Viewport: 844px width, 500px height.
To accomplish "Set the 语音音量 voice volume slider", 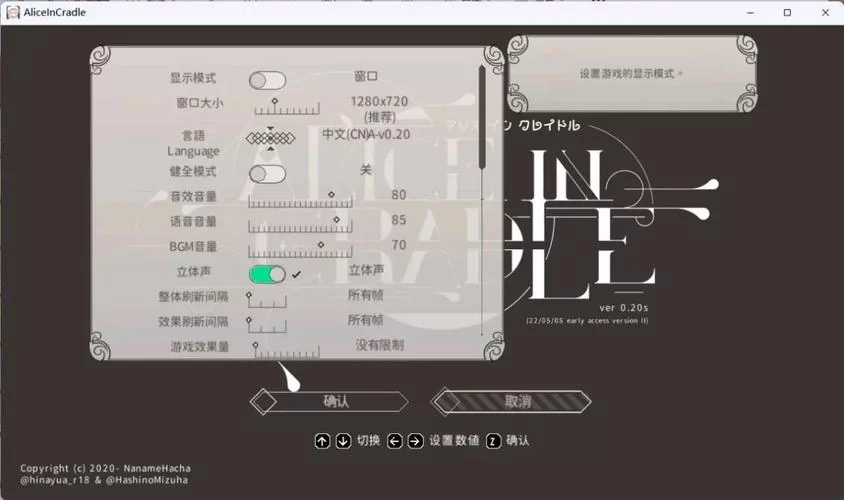I will pos(300,224).
